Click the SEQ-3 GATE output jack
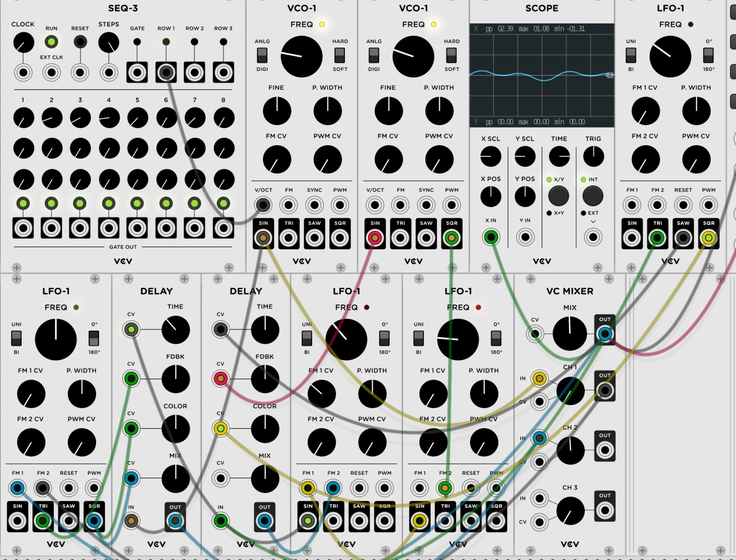 137,73
